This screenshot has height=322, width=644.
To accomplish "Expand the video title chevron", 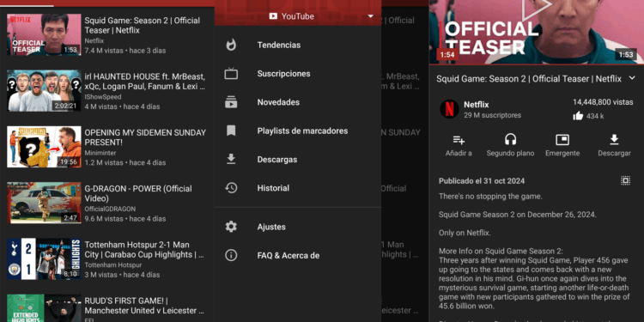I will point(632,78).
